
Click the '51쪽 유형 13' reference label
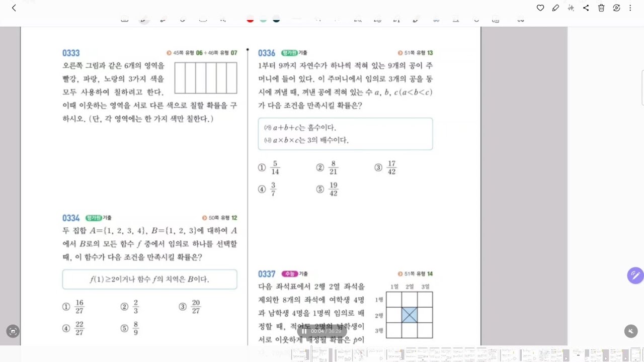pos(415,53)
